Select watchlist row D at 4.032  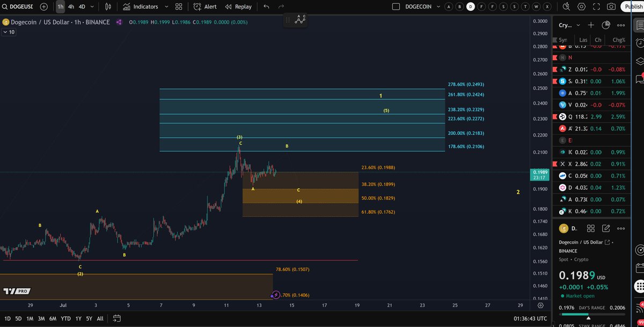click(591, 188)
